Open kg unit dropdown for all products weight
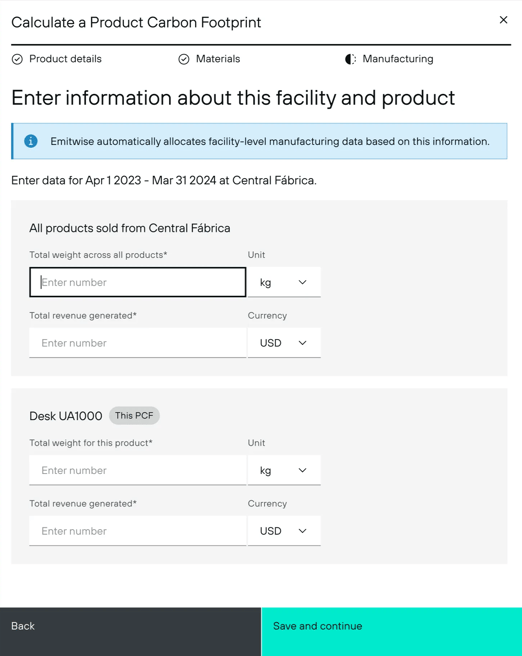This screenshot has height=656, width=522. point(284,282)
